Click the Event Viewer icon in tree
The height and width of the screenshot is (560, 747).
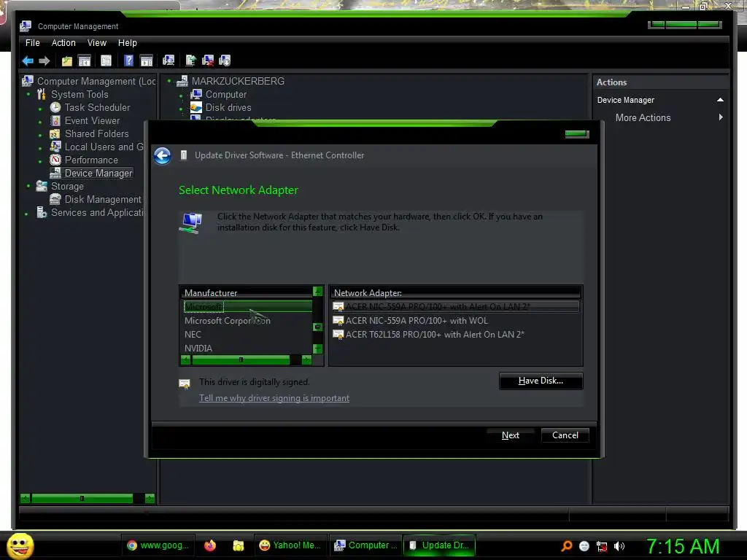click(x=55, y=120)
